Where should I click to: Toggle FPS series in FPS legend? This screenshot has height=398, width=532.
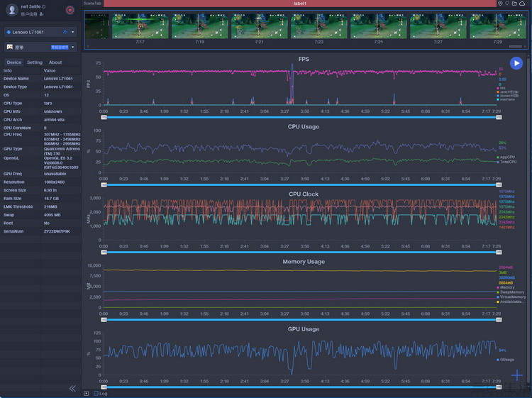pyautogui.click(x=501, y=88)
